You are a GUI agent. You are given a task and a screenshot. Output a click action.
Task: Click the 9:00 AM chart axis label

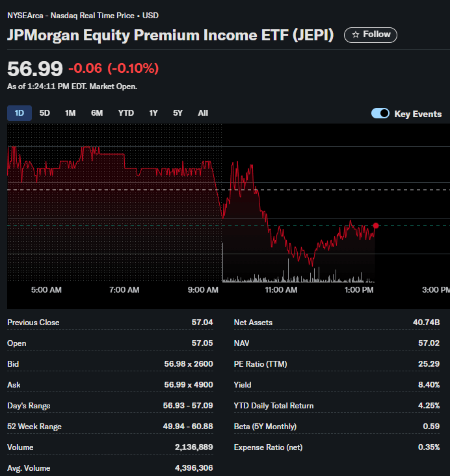(x=203, y=290)
